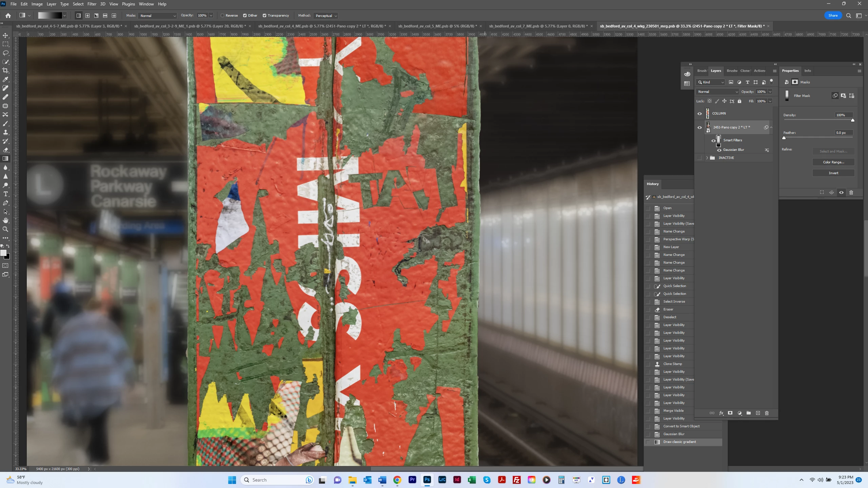Open the Filter menu
This screenshot has height=488, width=868.
92,4
